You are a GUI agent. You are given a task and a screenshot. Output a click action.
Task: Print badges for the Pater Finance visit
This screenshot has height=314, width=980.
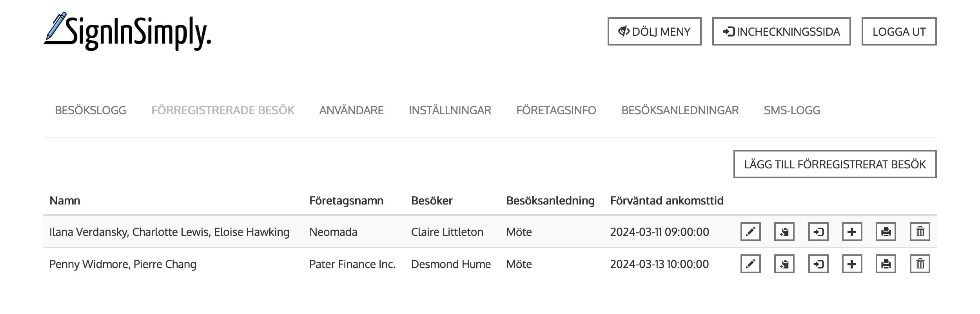(x=886, y=264)
